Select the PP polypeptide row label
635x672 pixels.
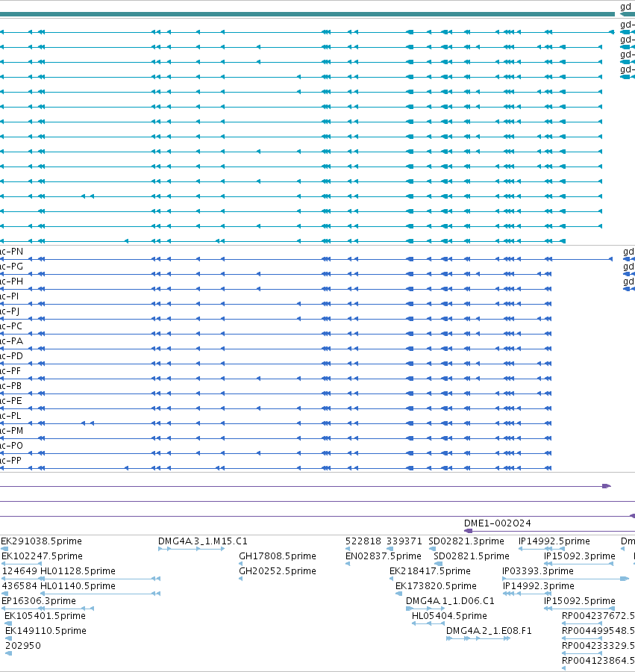(x=11, y=461)
